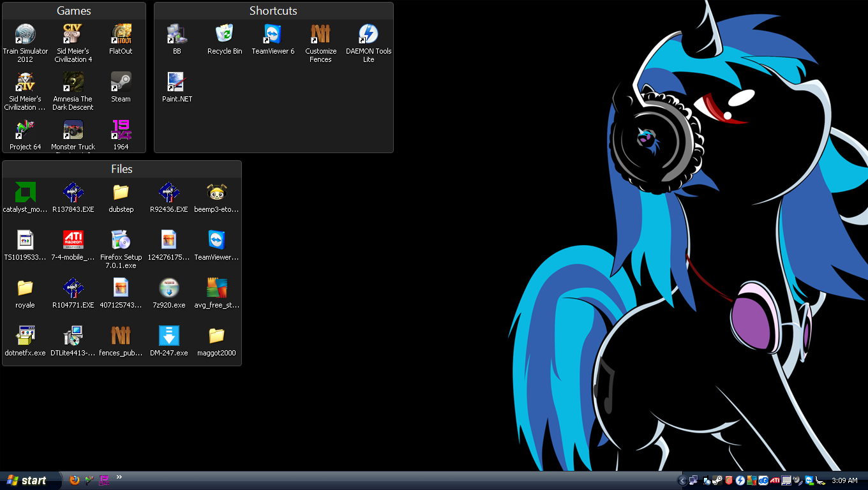The image size is (868, 490).
Task: Click the Customize Fences icon
Action: click(320, 34)
